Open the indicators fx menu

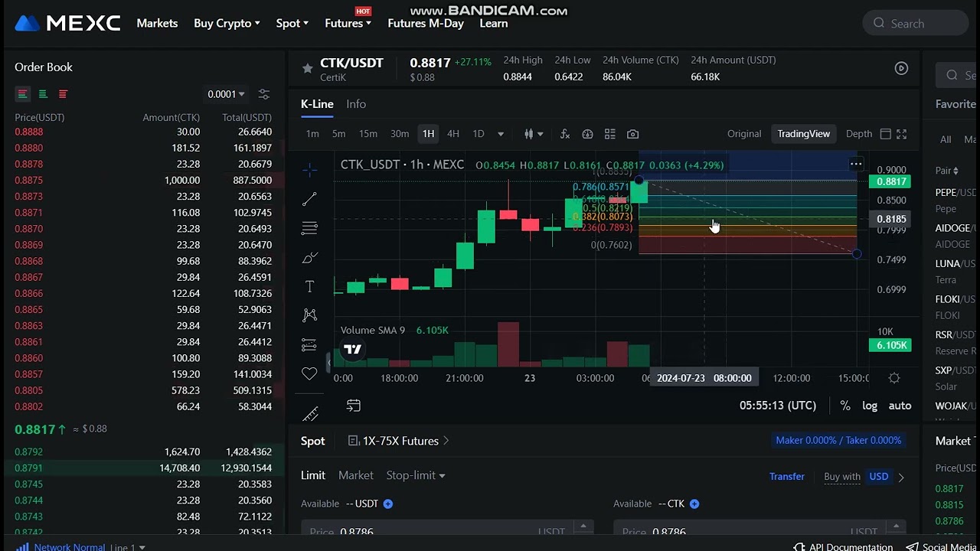[565, 134]
